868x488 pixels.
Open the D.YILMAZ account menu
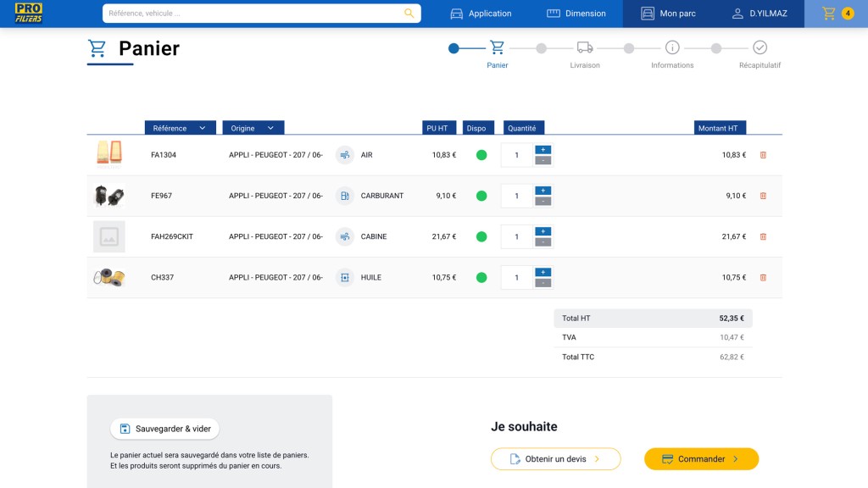[x=759, y=14]
